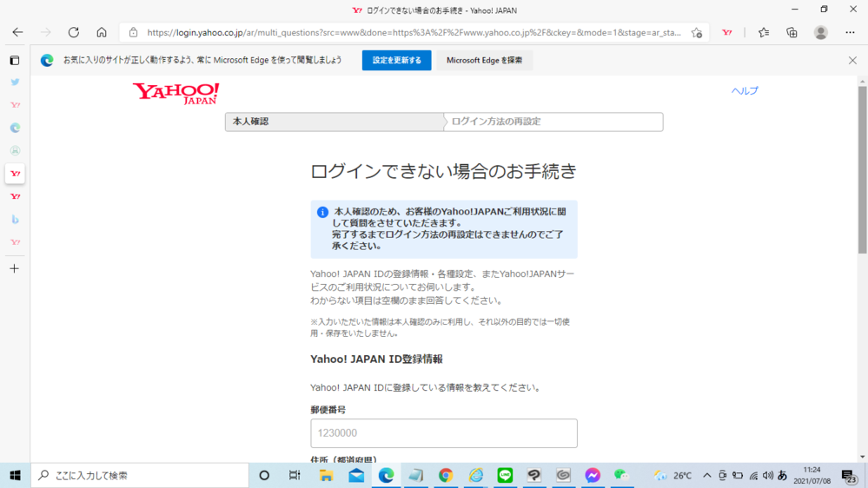Switch to the Bing vertical tab
868x488 pixels.
[x=15, y=220]
